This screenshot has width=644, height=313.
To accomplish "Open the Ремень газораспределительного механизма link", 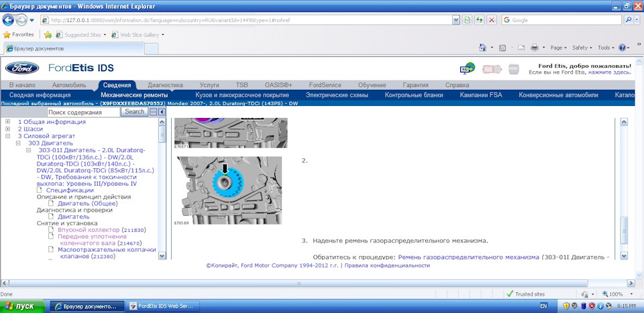I will click(469, 257).
